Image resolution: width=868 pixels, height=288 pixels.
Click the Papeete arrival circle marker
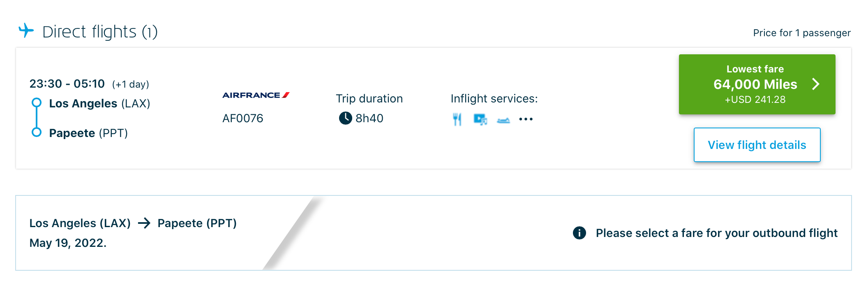click(x=37, y=132)
